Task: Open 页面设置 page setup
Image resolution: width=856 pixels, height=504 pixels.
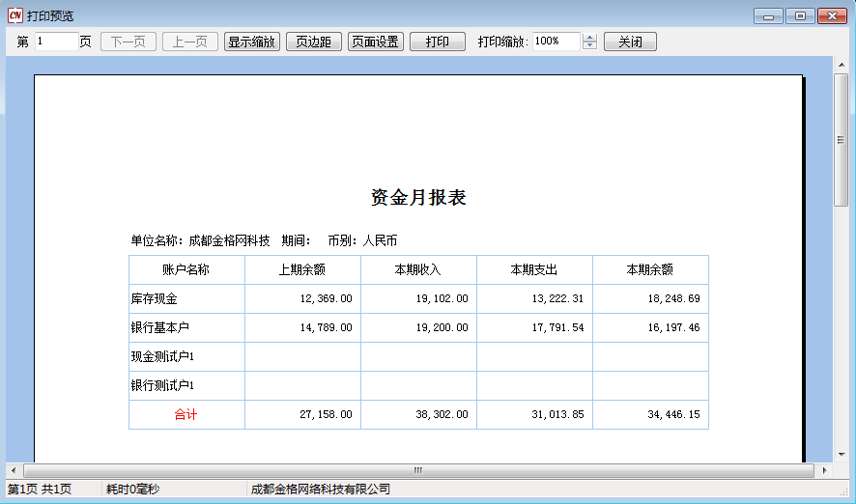Action: coord(376,42)
